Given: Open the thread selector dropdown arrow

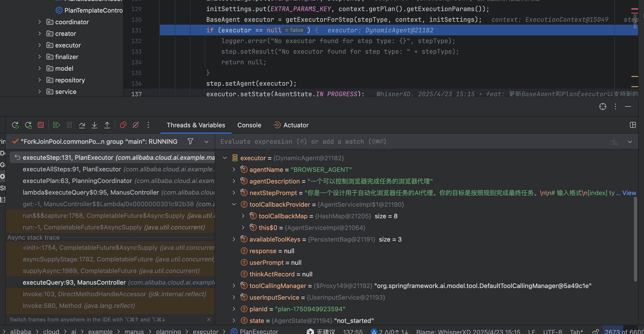Looking at the screenshot, I should pyautogui.click(x=206, y=142).
